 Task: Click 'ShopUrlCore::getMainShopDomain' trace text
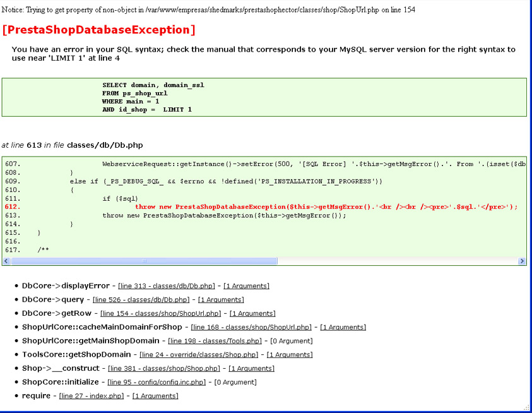coord(91,340)
